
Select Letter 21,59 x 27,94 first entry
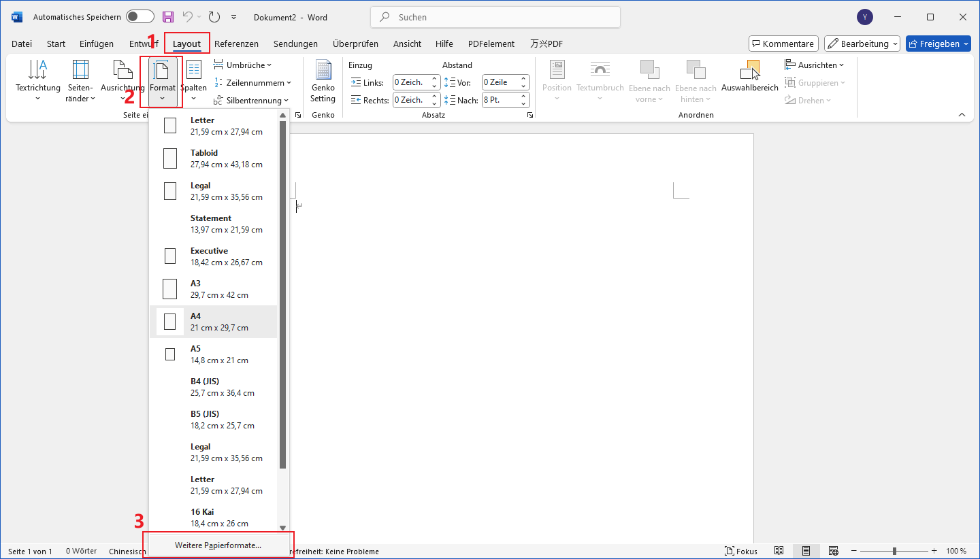(213, 126)
